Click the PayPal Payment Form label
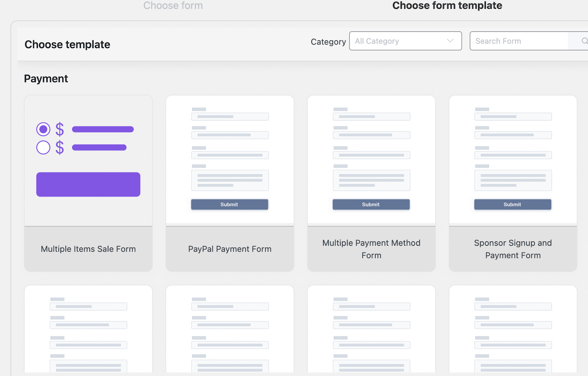588x376 pixels. click(x=230, y=249)
